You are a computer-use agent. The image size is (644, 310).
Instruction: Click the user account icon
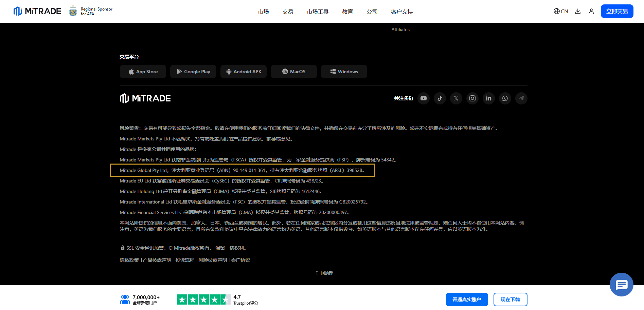pyautogui.click(x=591, y=11)
